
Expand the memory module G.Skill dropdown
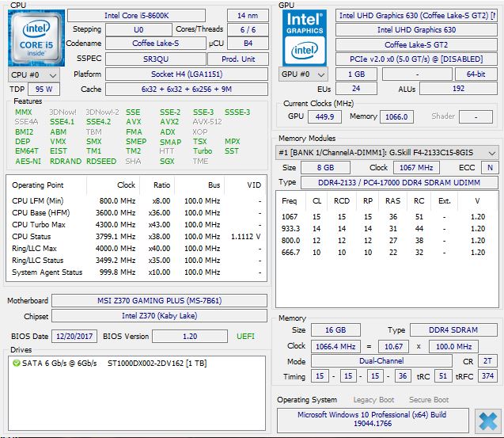[x=387, y=153]
